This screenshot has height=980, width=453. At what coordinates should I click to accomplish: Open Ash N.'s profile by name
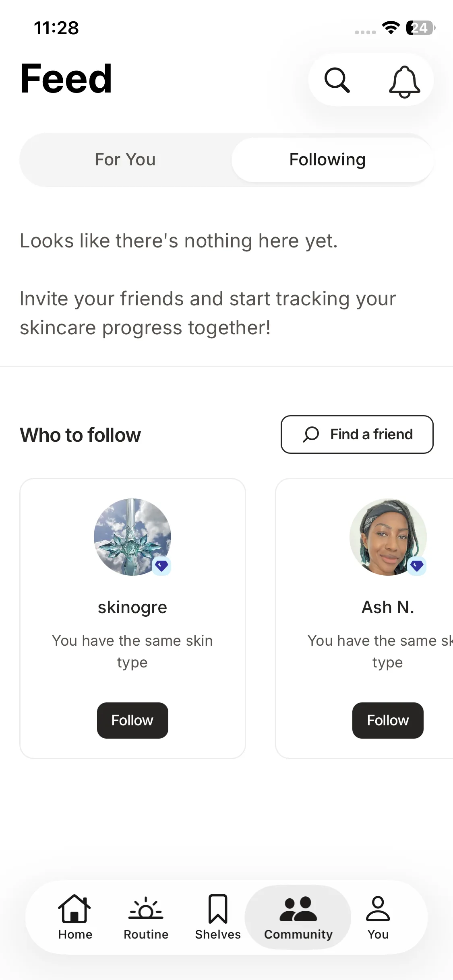388,607
